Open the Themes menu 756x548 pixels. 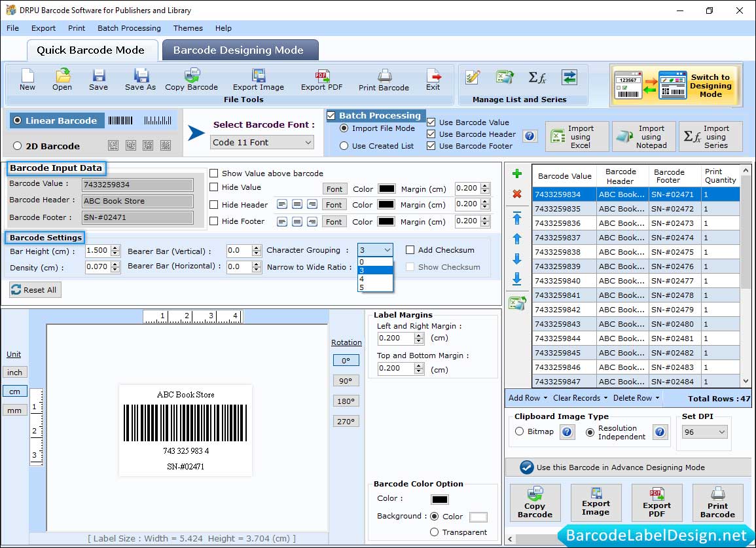pos(188,28)
